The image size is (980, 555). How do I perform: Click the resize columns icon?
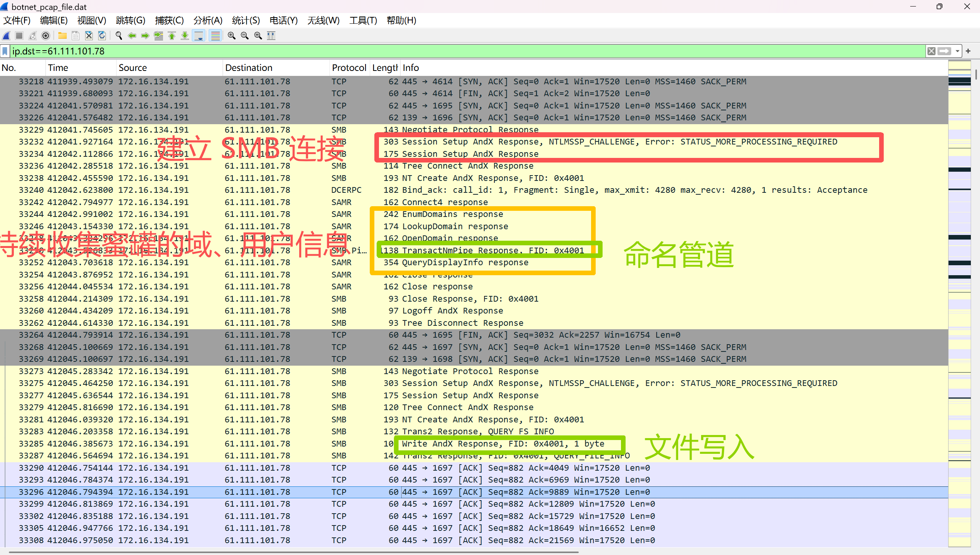pyautogui.click(x=271, y=36)
